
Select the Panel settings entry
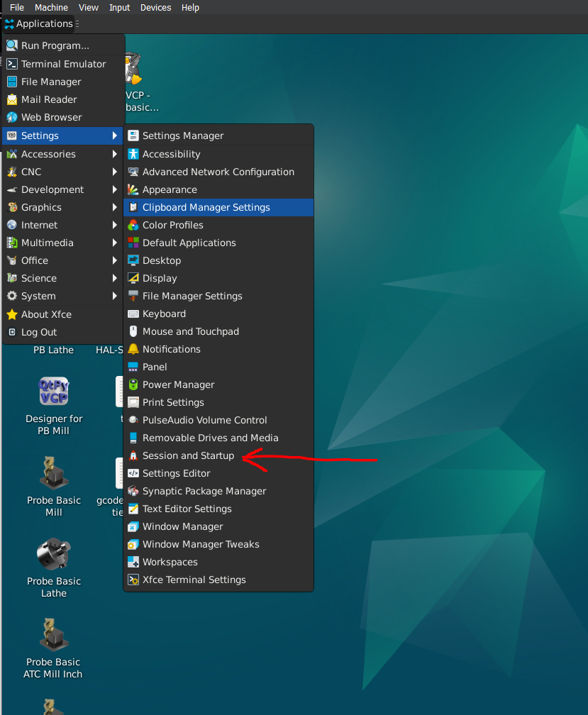click(218, 367)
